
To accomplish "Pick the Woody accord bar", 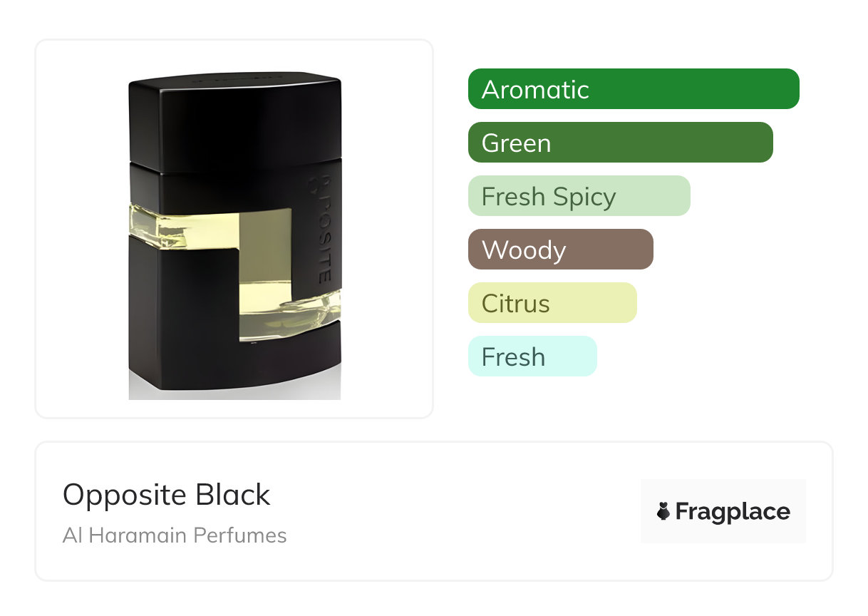I will point(560,250).
